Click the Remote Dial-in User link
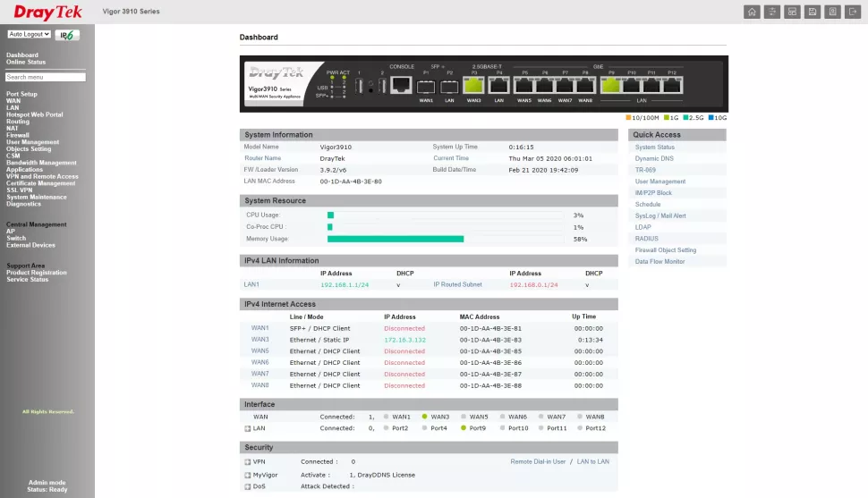This screenshot has width=868, height=498. tap(538, 461)
